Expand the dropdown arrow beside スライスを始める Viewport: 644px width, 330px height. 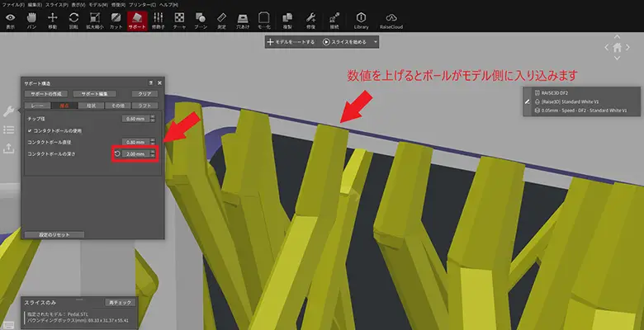click(x=376, y=41)
